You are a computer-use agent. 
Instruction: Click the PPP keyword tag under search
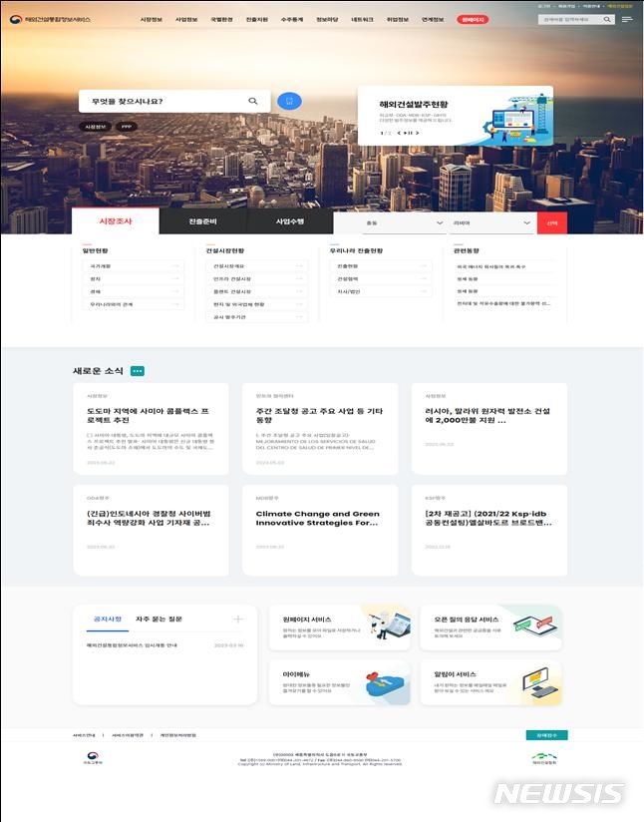point(127,127)
